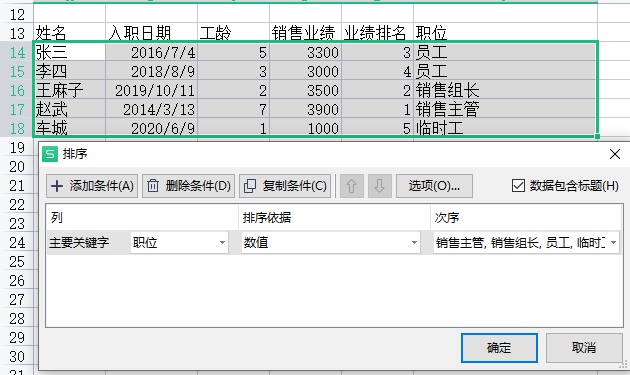The image size is (630, 375).
Task: Select the cell containing 王麻子
Action: pos(70,90)
